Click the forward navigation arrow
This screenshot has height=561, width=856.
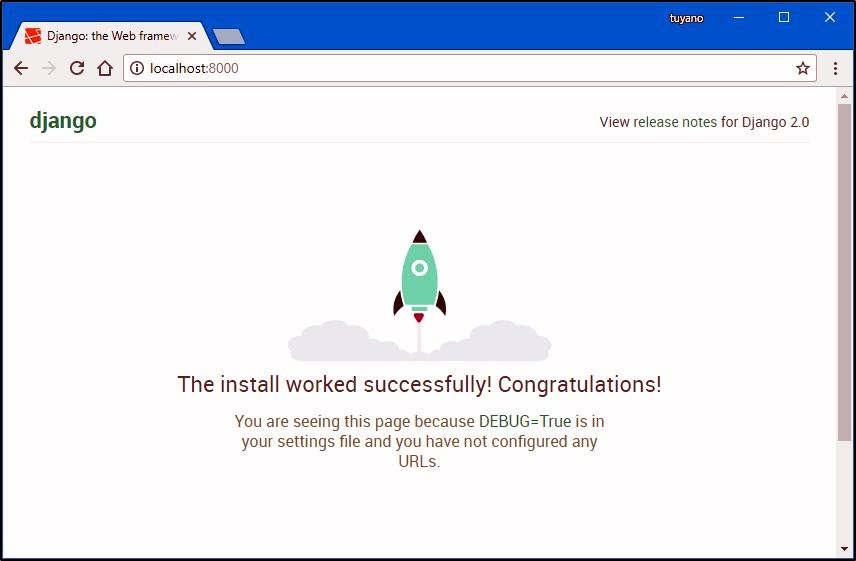pos(49,68)
